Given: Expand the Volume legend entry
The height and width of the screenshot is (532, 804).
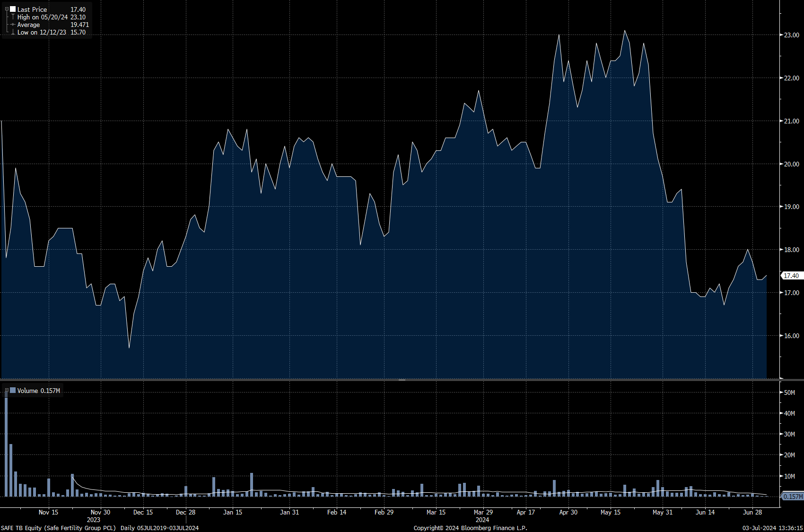Looking at the screenshot, I should (x=7, y=391).
